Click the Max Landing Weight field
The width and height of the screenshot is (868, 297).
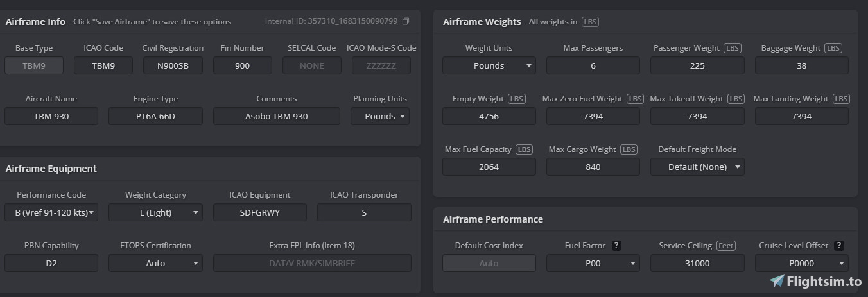pyautogui.click(x=801, y=116)
